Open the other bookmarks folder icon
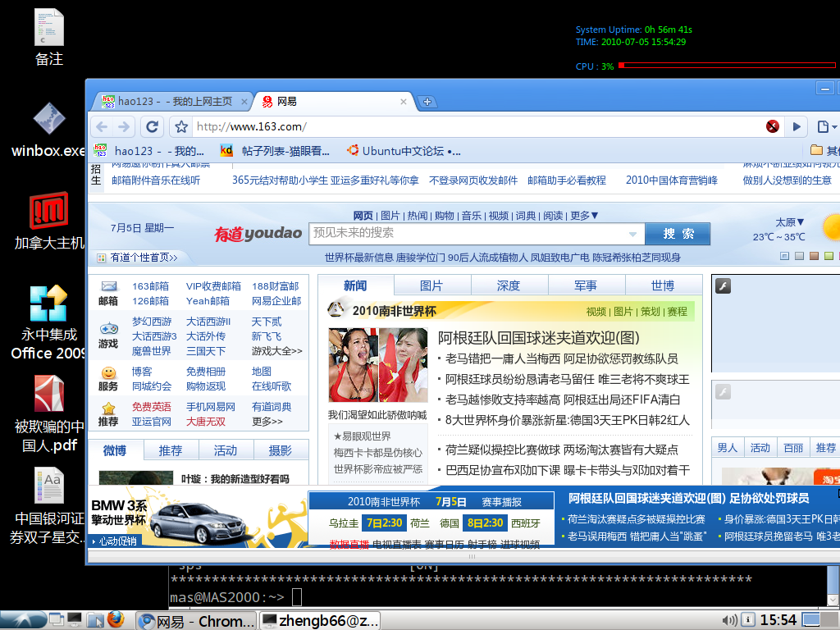 pyautogui.click(x=816, y=151)
